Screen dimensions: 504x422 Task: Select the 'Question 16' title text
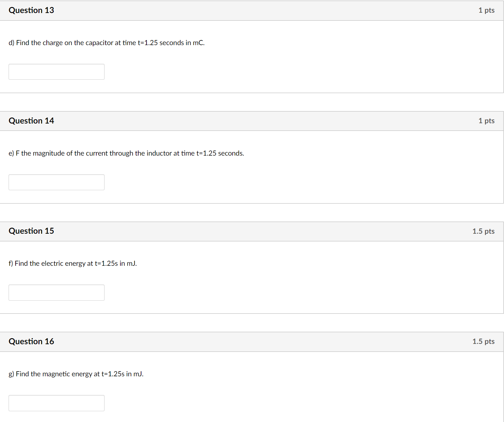pyautogui.click(x=31, y=341)
